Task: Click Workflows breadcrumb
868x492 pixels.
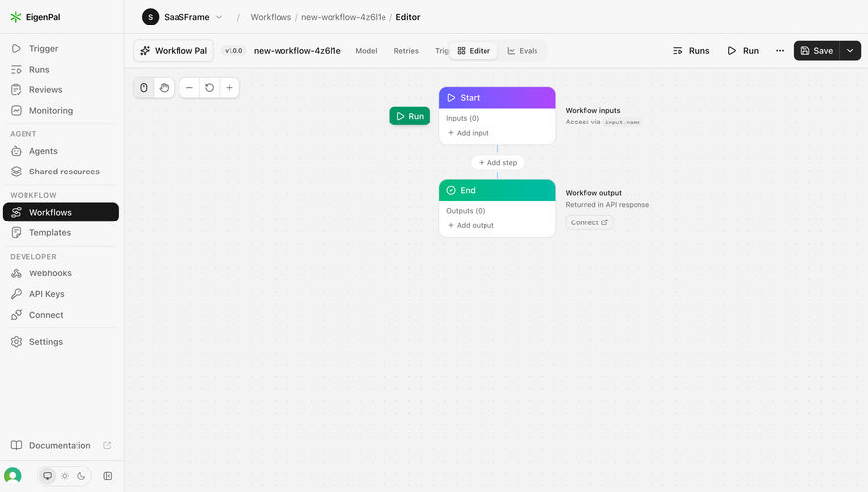Action: [271, 17]
